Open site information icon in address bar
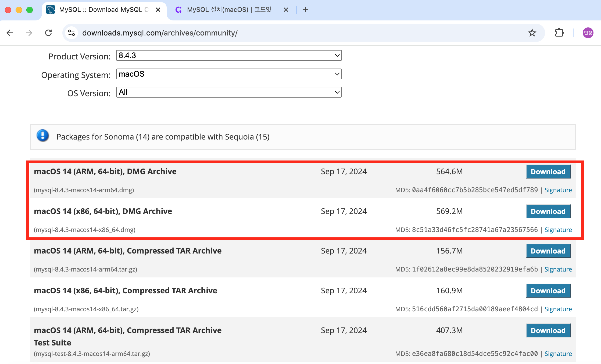Screen dimensions: 601x364 [71, 33]
